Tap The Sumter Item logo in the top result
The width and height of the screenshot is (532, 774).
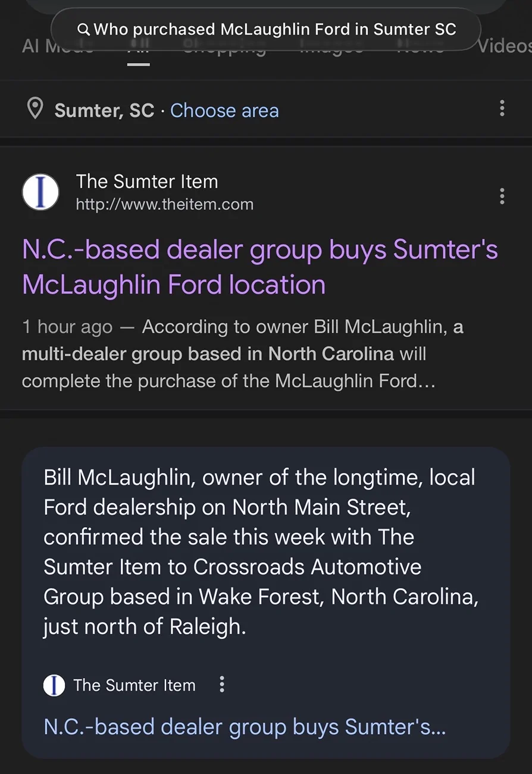coord(40,192)
